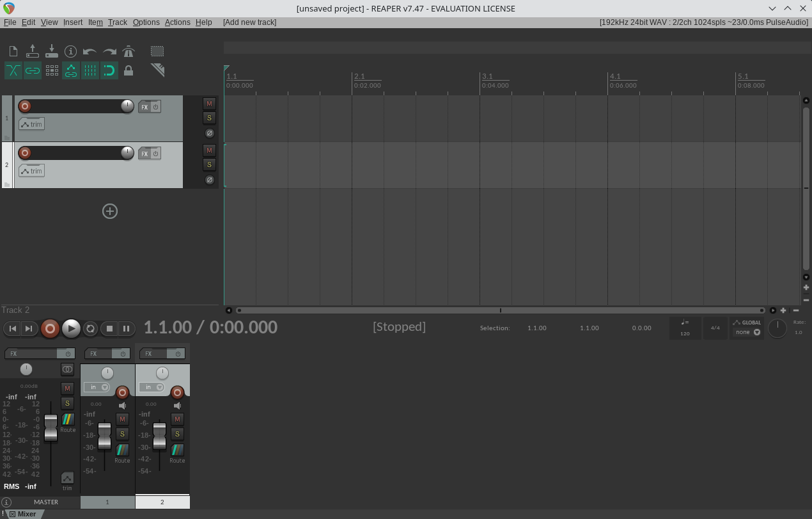The height and width of the screenshot is (519, 812).
Task: Arm track 2 for recording in track panel
Action: 25,153
